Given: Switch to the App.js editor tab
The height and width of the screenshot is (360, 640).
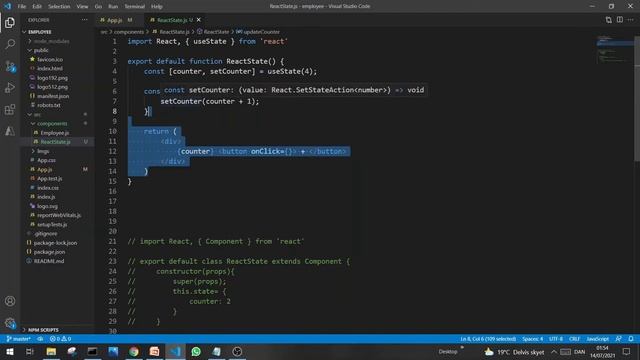Looking at the screenshot, I should coord(119,20).
